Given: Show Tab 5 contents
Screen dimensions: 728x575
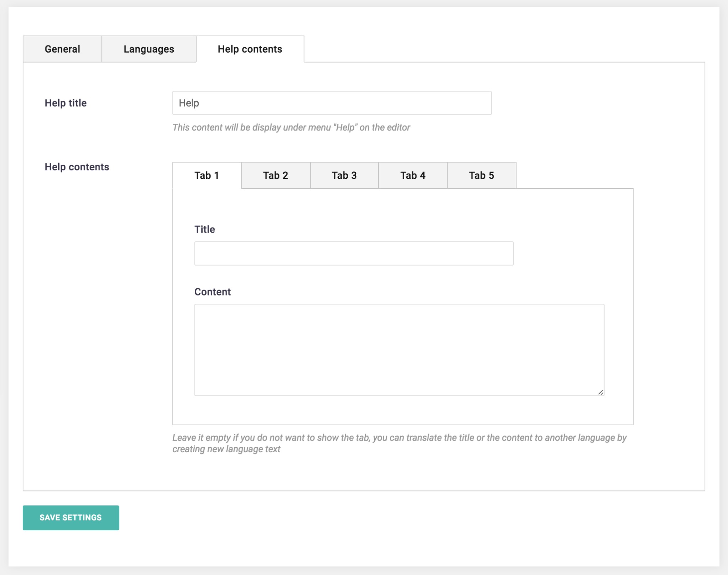Looking at the screenshot, I should point(481,175).
